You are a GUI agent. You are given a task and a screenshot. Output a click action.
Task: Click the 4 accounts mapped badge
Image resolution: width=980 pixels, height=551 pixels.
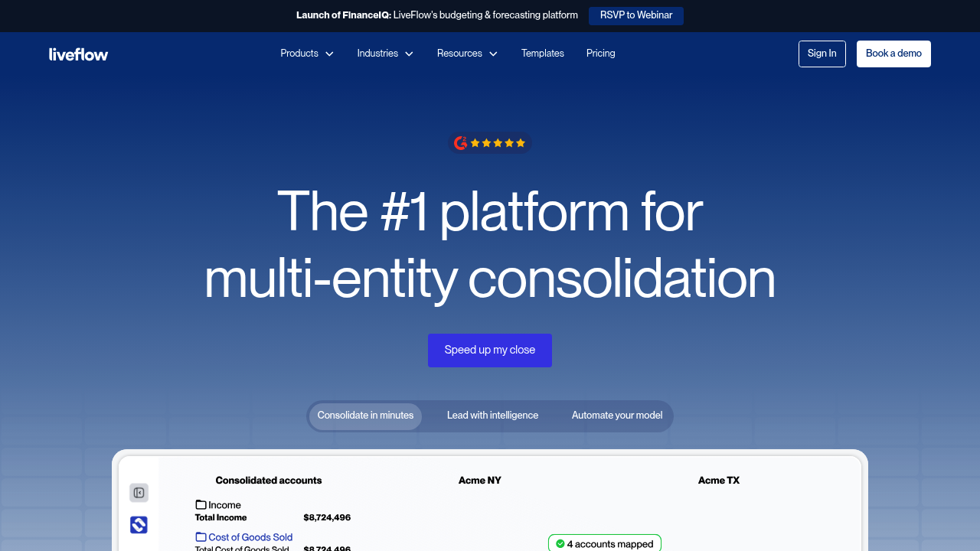[x=605, y=543]
